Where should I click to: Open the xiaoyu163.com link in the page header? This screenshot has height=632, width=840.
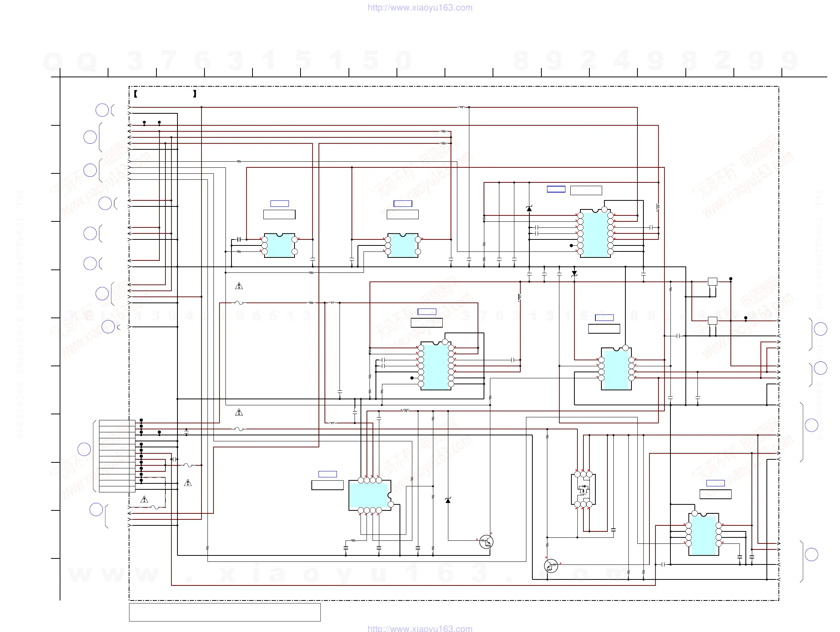[419, 8]
